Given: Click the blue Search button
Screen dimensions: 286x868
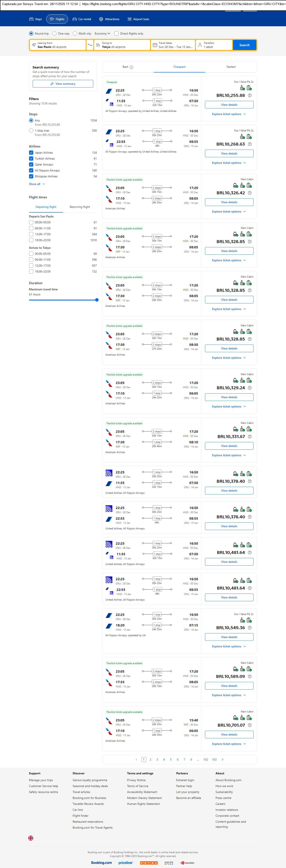Looking at the screenshot, I should (x=244, y=45).
